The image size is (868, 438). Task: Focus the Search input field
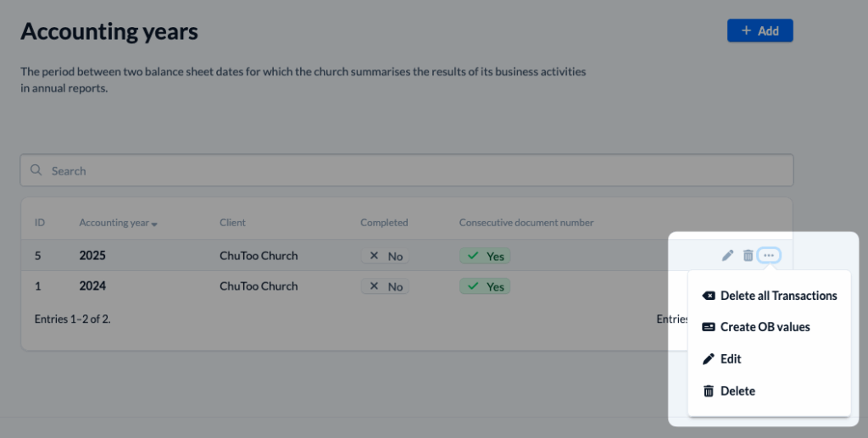point(407,170)
